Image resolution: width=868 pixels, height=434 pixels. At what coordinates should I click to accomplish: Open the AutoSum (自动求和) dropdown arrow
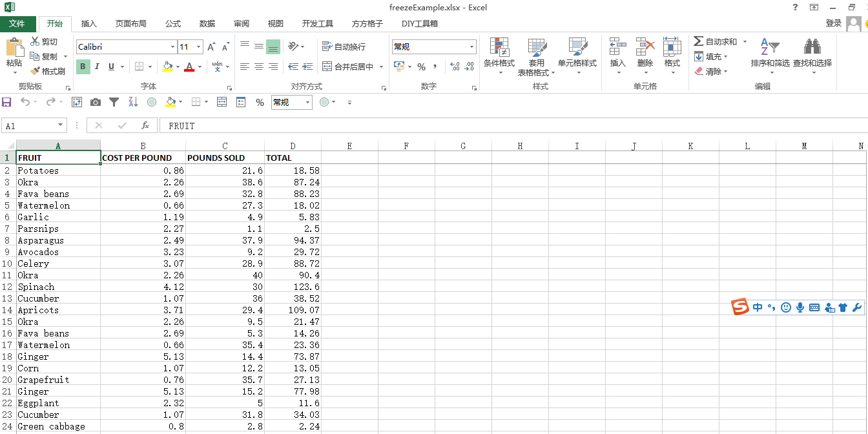tap(745, 41)
